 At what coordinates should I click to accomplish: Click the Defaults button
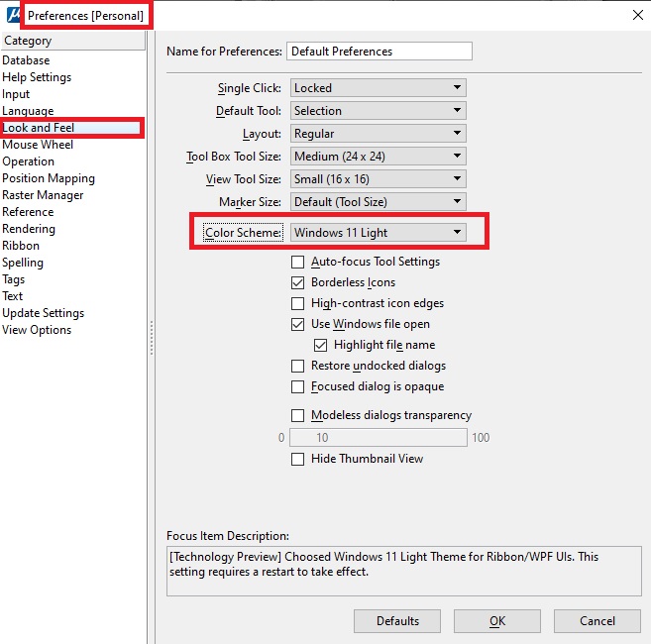coord(397,621)
